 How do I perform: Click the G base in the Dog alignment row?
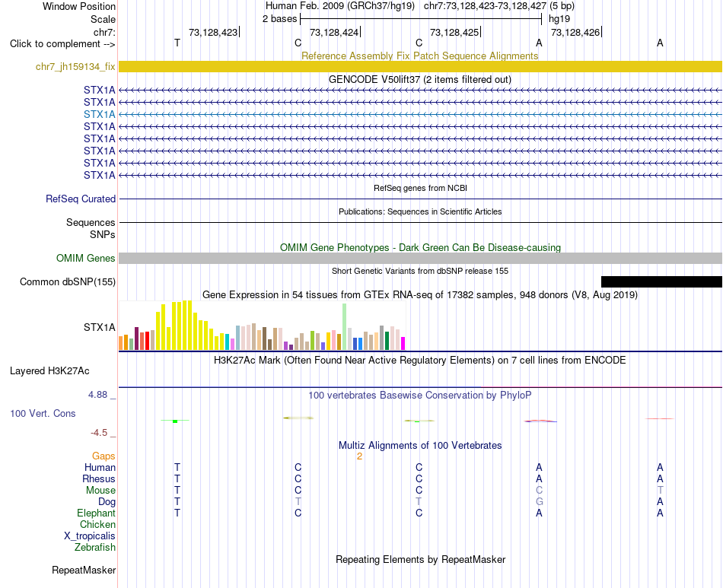[539, 502]
